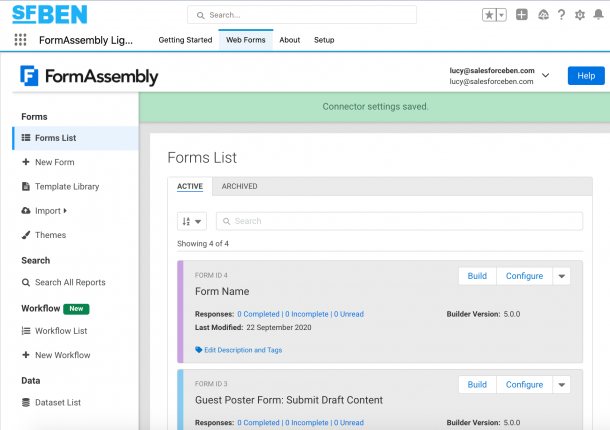This screenshot has height=430, width=610.
Task: Click the New Form sidebar item
Action: pyautogui.click(x=54, y=162)
